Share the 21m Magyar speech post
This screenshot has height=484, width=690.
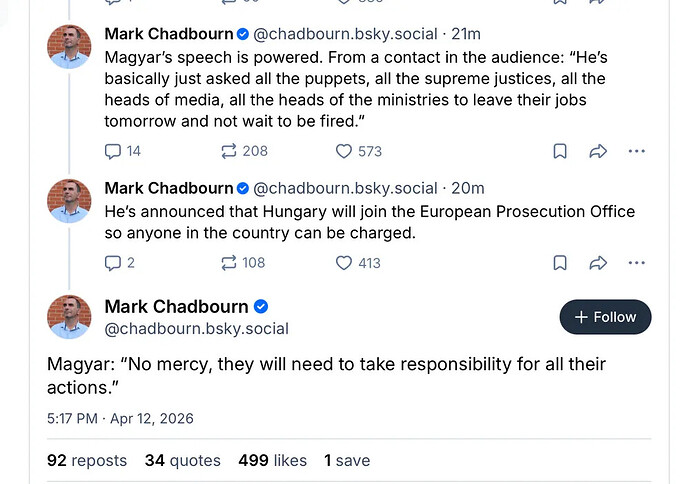click(x=598, y=151)
